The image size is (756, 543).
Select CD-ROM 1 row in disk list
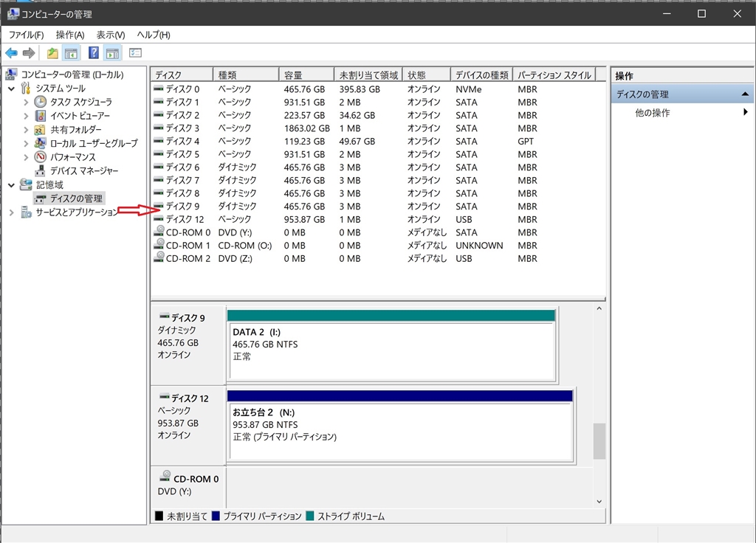(x=188, y=246)
